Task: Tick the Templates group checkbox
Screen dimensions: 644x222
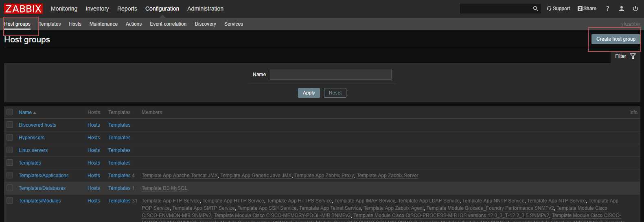Action: [x=10, y=163]
